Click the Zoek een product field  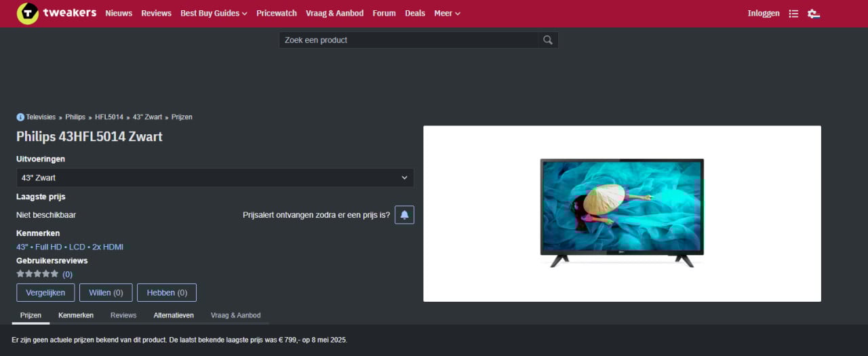(x=410, y=40)
